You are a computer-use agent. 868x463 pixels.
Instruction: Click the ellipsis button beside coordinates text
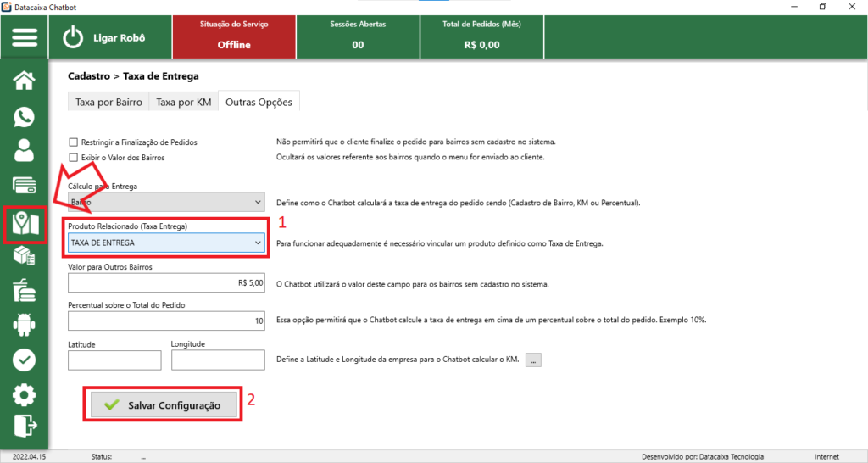tap(533, 360)
